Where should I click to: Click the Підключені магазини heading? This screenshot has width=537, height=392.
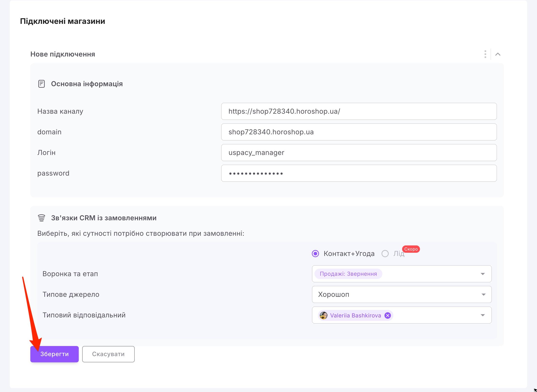coord(62,21)
